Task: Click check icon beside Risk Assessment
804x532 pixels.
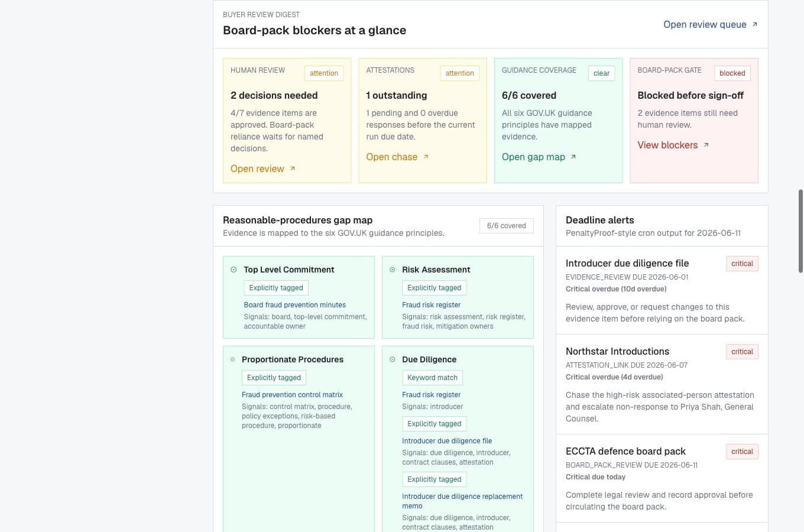Action: 393,270
